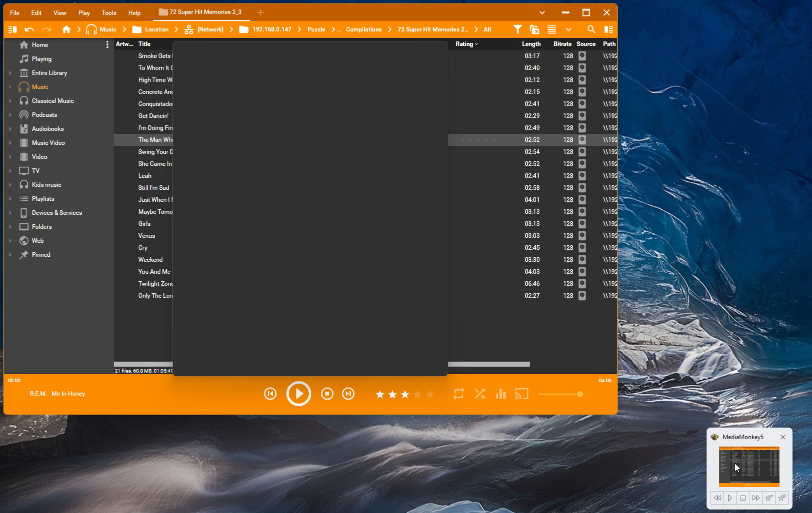Click the filter funnel icon

tap(518, 29)
